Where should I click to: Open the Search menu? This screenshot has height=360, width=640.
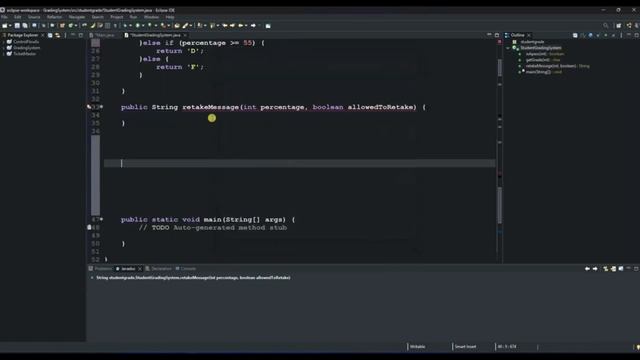98,17
